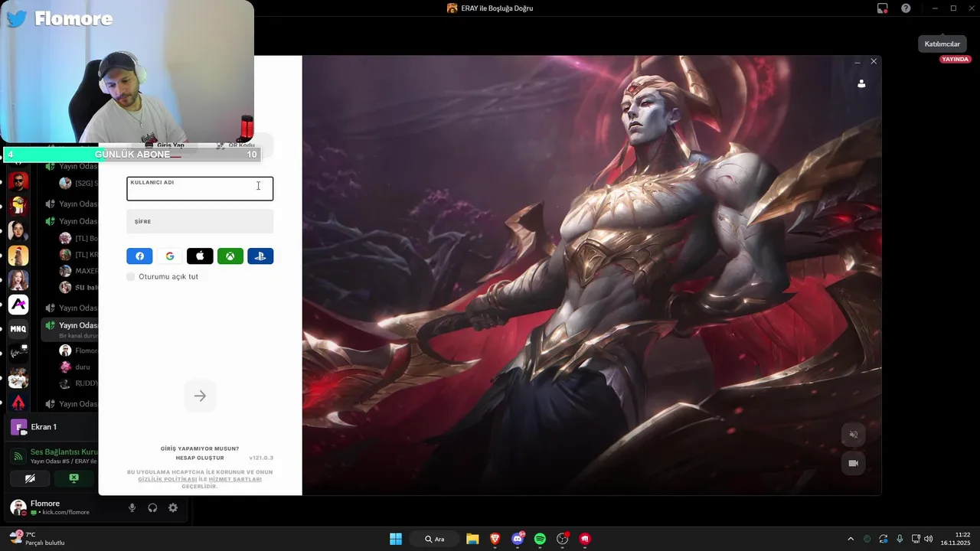The image size is (980, 551).
Task: Click the Flomore user avatar panel
Action: coord(50,507)
